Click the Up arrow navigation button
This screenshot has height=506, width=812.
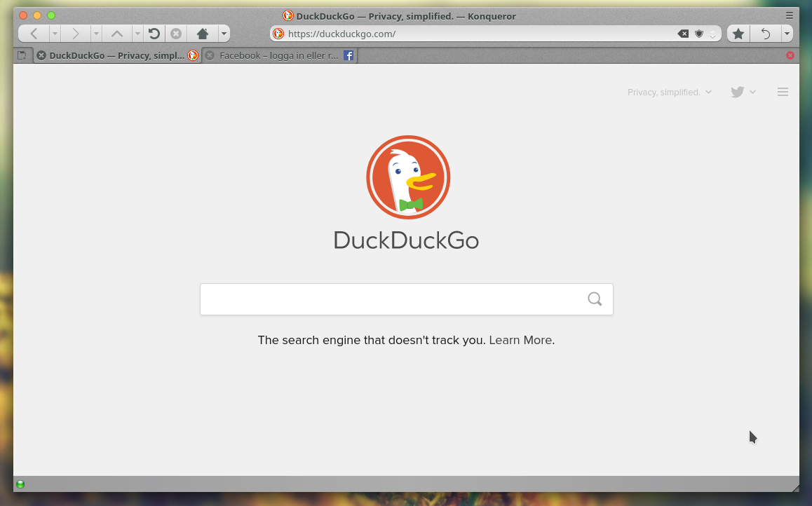[117, 34]
